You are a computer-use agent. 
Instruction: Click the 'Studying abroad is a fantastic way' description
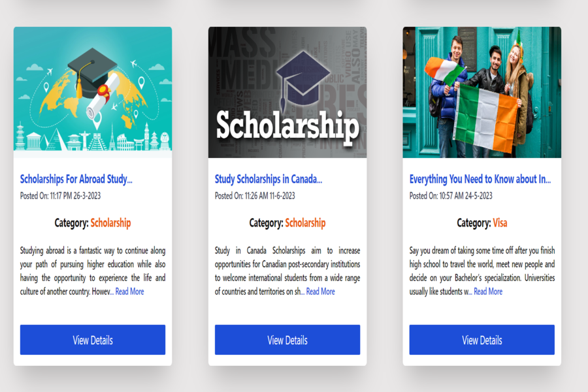(x=93, y=265)
